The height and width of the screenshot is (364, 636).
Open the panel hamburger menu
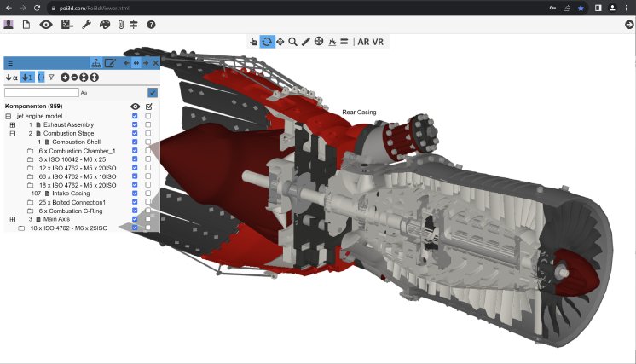click(x=10, y=64)
